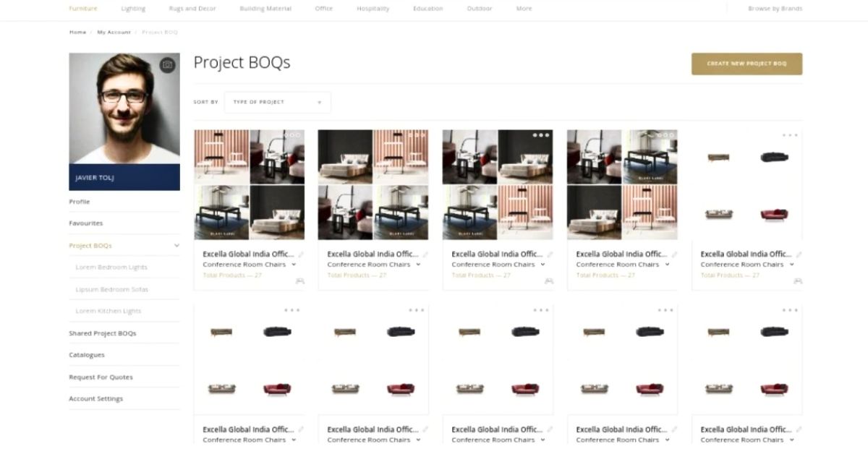
Task: Click shared-users icon on third top-row card
Action: coord(549,280)
